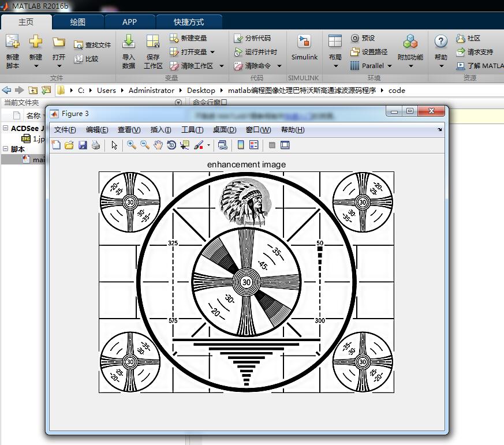Viewport: 504px width, 445px height.
Task: Click New Figure icon in figure toolbar
Action: click(56, 145)
